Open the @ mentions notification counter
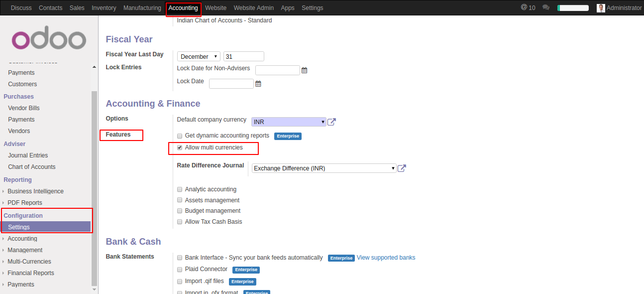This screenshot has width=644, height=294. tap(528, 7)
